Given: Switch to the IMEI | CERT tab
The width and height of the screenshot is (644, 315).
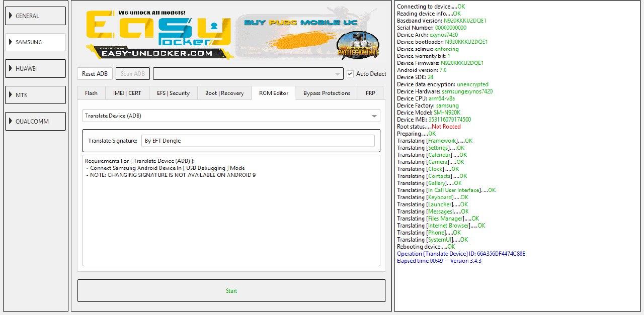Looking at the screenshot, I should pos(127,93).
